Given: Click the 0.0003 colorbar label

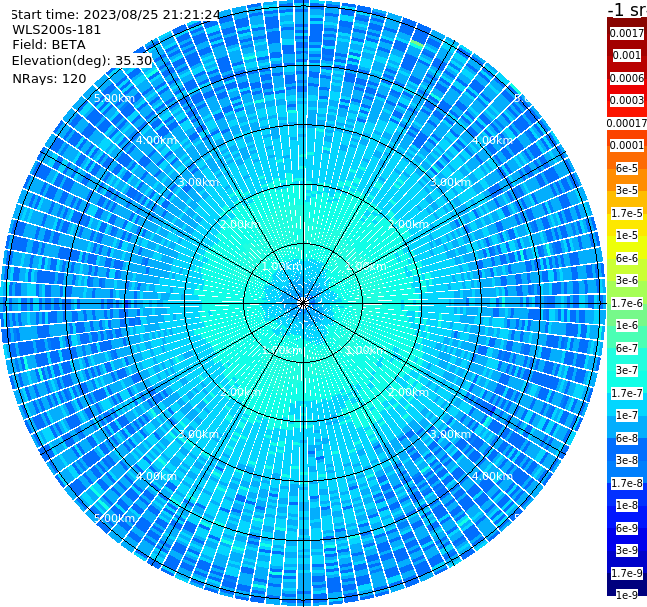Looking at the screenshot, I should click(x=627, y=101).
